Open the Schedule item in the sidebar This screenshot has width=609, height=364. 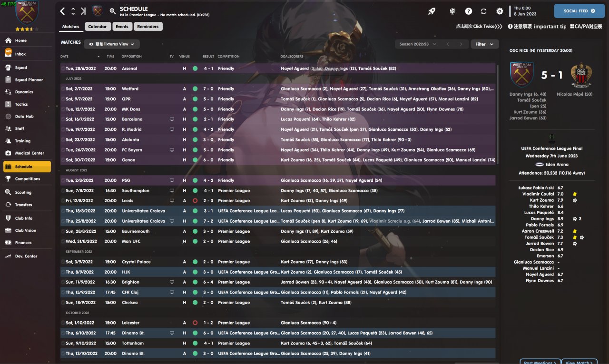[x=27, y=167]
